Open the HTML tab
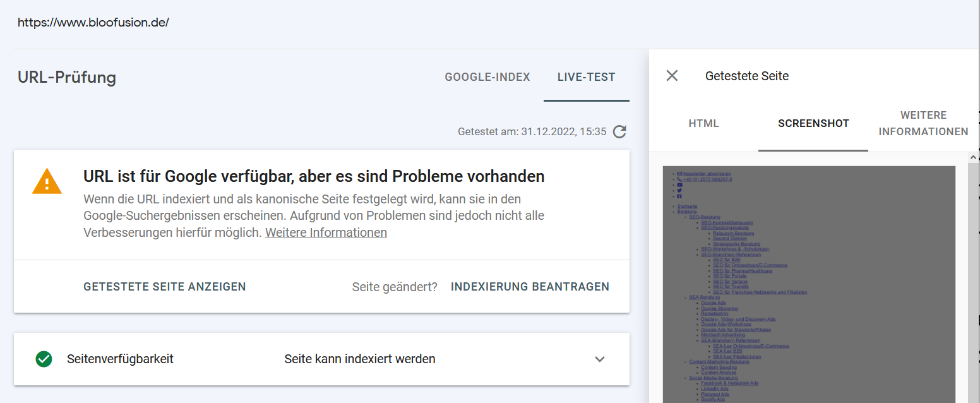Image resolution: width=980 pixels, height=403 pixels. point(703,124)
